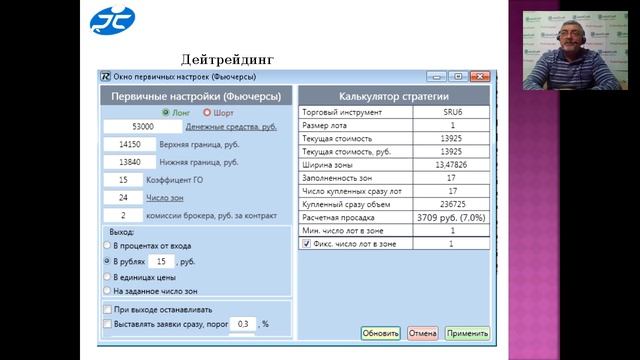Viewport: 640px width, 360px height.
Task: Enable 'При выходе останавливать' checkbox
Action: (107, 309)
